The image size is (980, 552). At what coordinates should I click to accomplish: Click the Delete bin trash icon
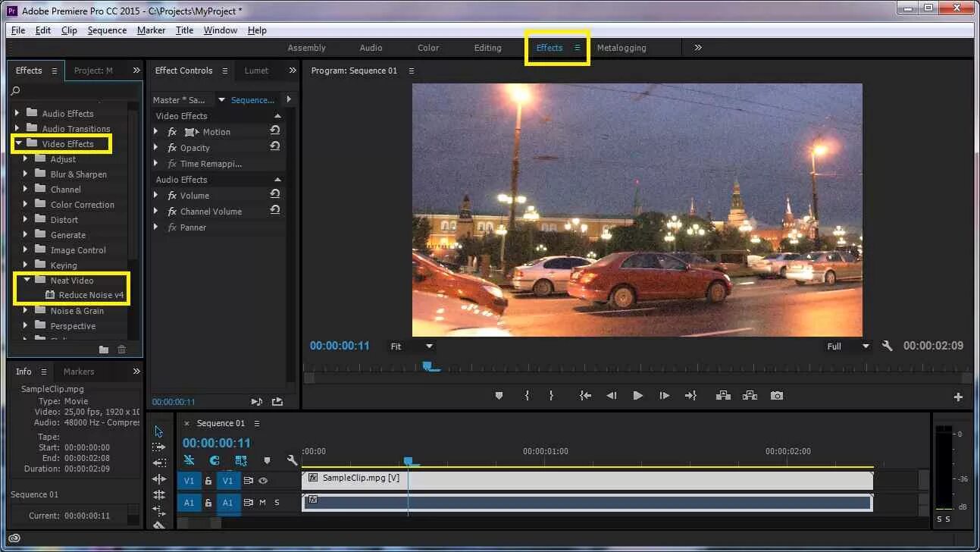[x=121, y=350]
